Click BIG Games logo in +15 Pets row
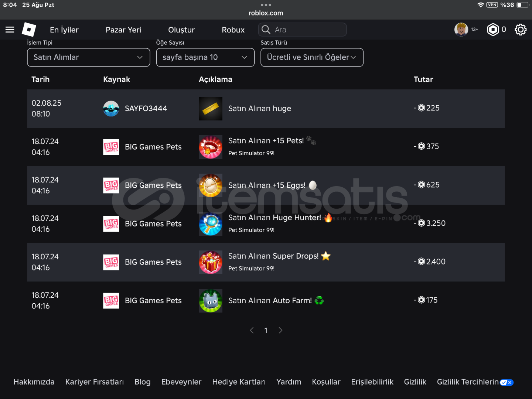532x399 pixels. [x=111, y=147]
